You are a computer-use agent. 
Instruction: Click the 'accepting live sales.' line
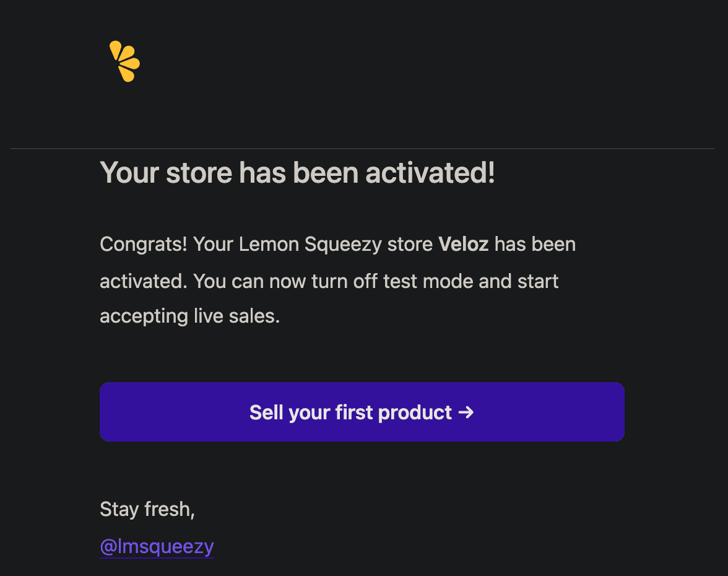[190, 317]
